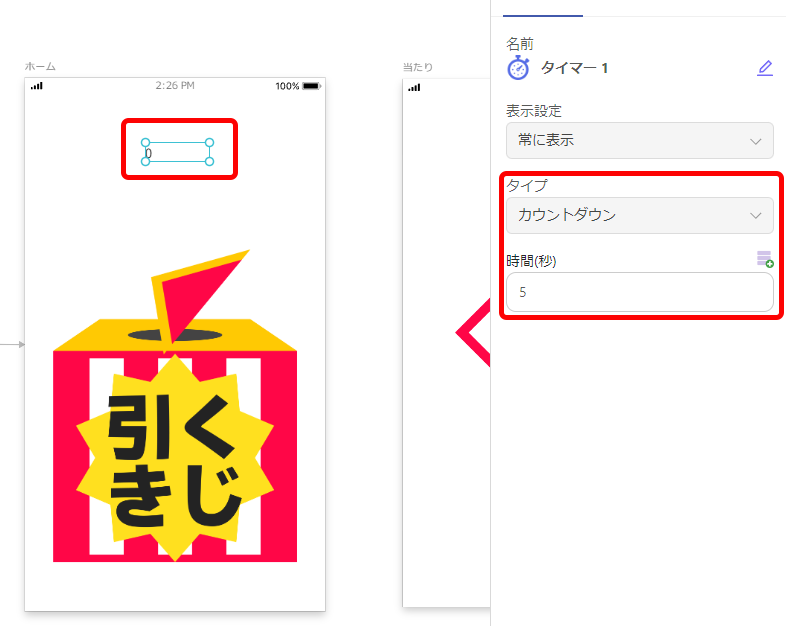Click the signal bars icon on 当たり screen
The height and width of the screenshot is (626, 786).
click(x=414, y=88)
